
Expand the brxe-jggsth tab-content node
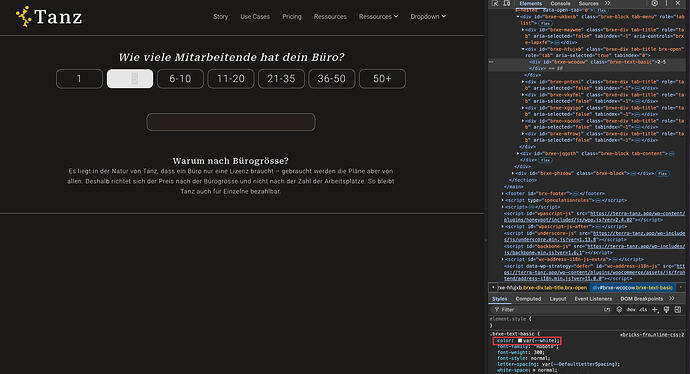[x=518, y=154]
